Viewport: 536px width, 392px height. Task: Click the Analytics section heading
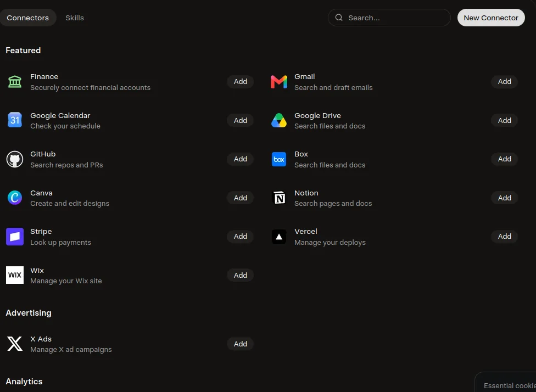point(24,382)
